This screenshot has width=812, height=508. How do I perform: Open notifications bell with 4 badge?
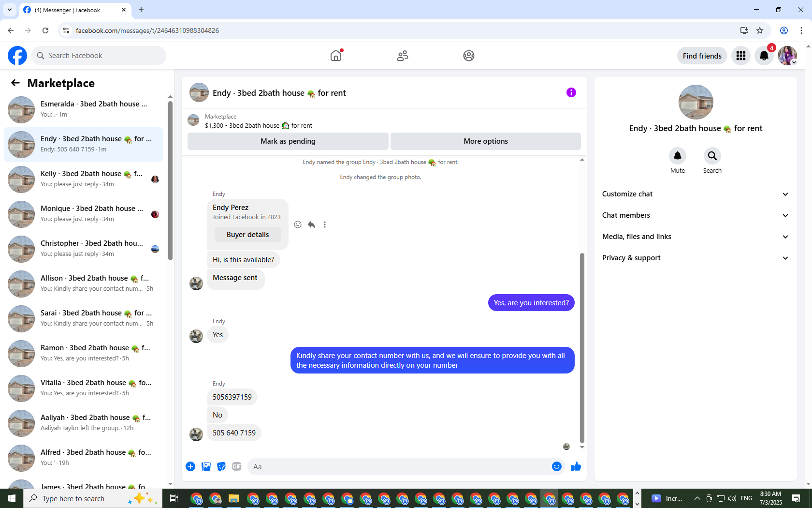(x=764, y=56)
